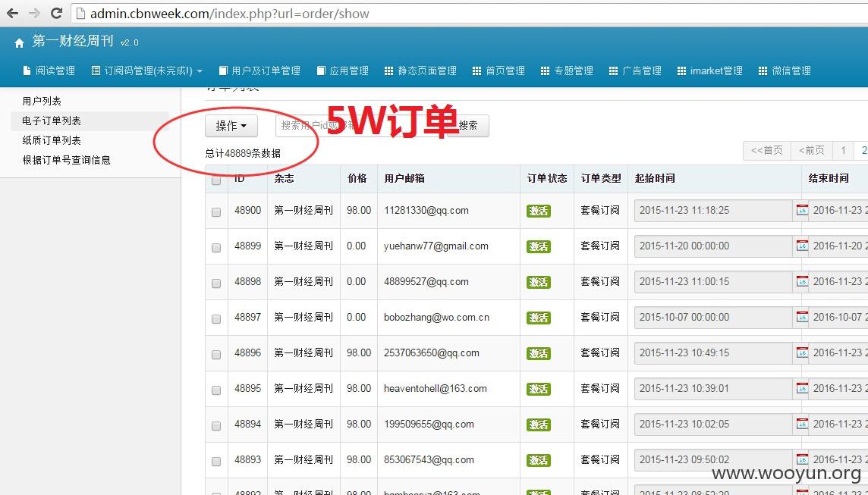Open calendar picker for 2015-11-23 10:49:15 row
Image resolution: width=868 pixels, height=495 pixels.
point(802,352)
